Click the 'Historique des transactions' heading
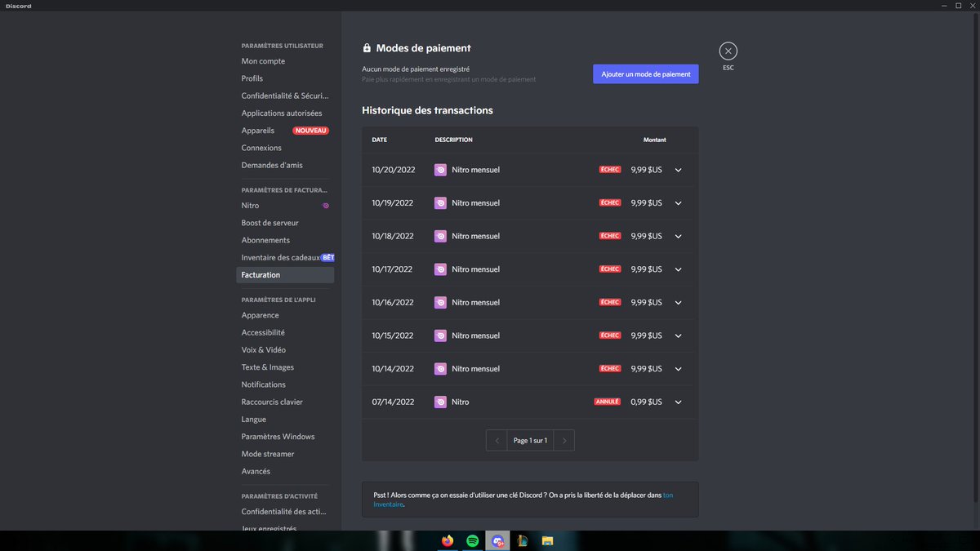Screen dimensions: 980x551 point(428,110)
